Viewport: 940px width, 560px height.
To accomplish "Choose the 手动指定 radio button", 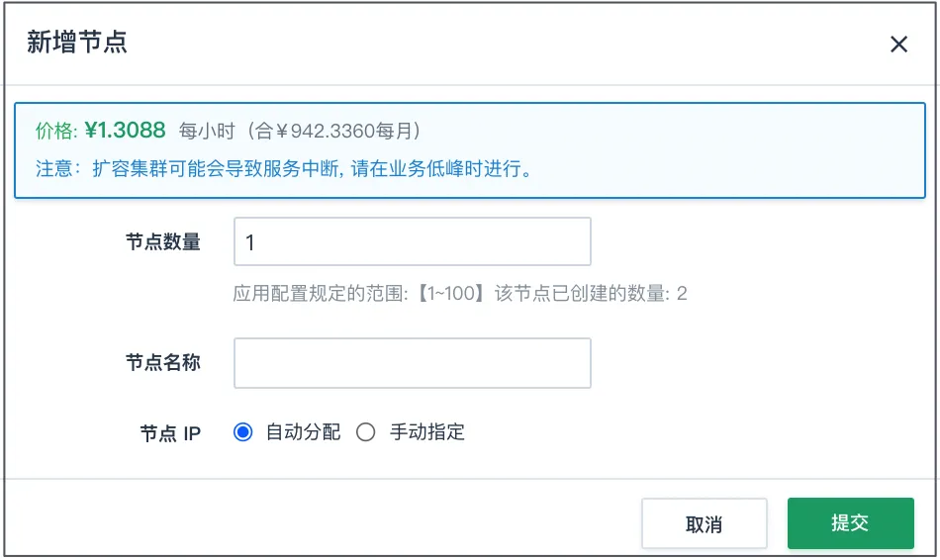I will pos(366,431).
